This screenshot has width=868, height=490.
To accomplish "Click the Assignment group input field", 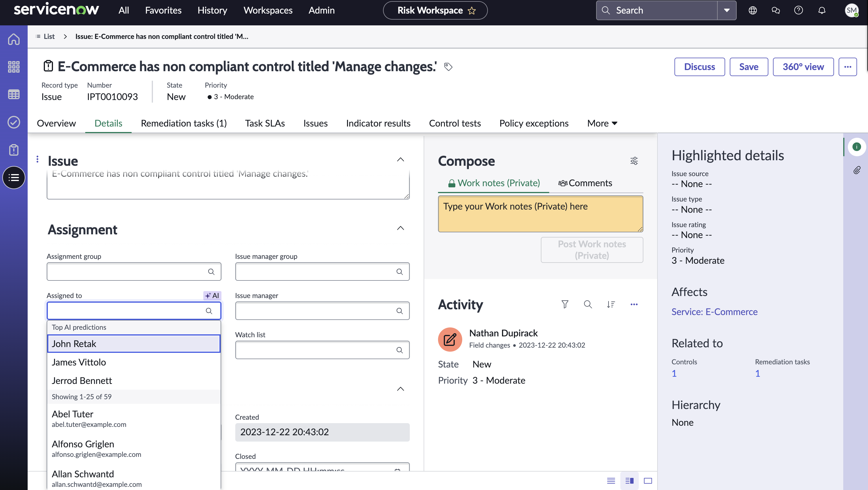I will coord(134,272).
